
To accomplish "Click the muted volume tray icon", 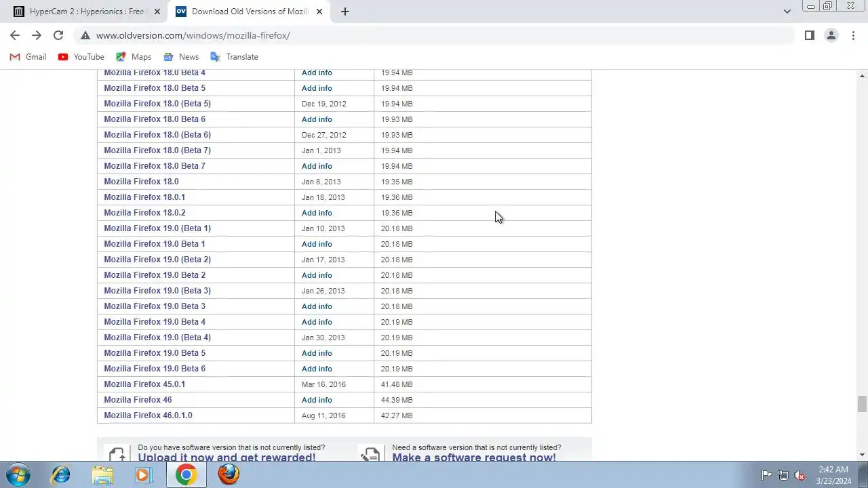I will pos(800,475).
